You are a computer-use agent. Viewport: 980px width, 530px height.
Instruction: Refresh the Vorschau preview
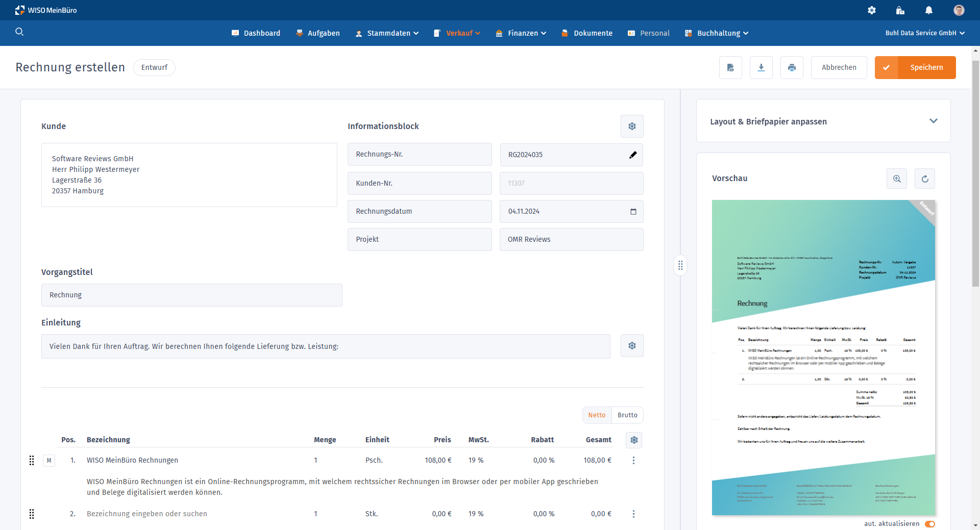925,179
